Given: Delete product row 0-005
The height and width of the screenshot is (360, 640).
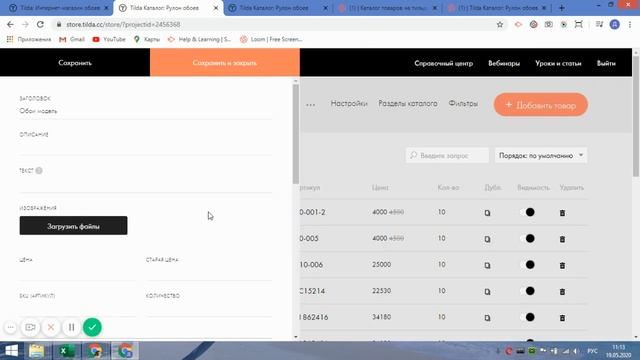Looking at the screenshot, I should [562, 239].
